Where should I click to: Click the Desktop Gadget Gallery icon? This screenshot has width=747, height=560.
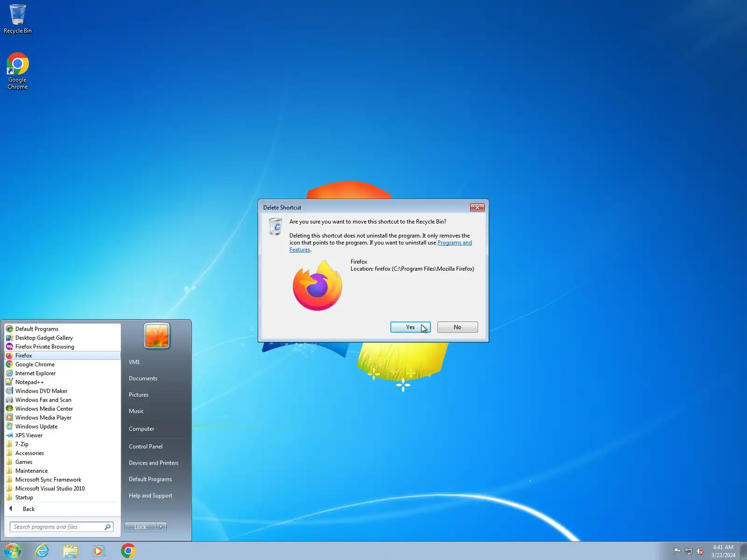pos(9,338)
